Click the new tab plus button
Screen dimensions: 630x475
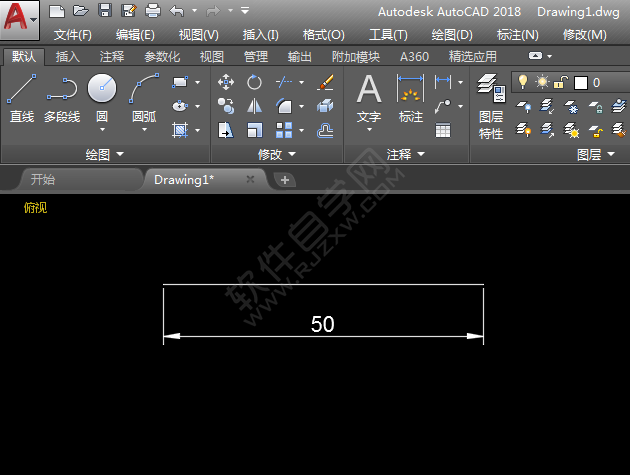285,180
